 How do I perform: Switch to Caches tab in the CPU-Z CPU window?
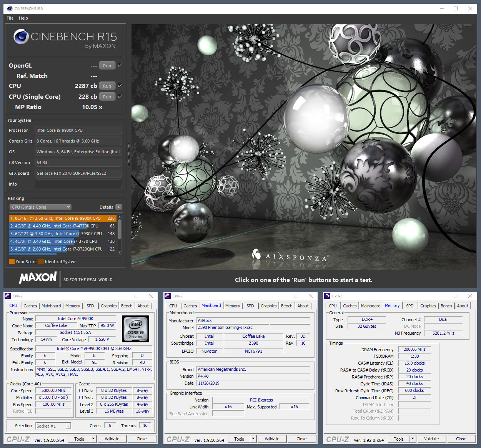pyautogui.click(x=30, y=306)
